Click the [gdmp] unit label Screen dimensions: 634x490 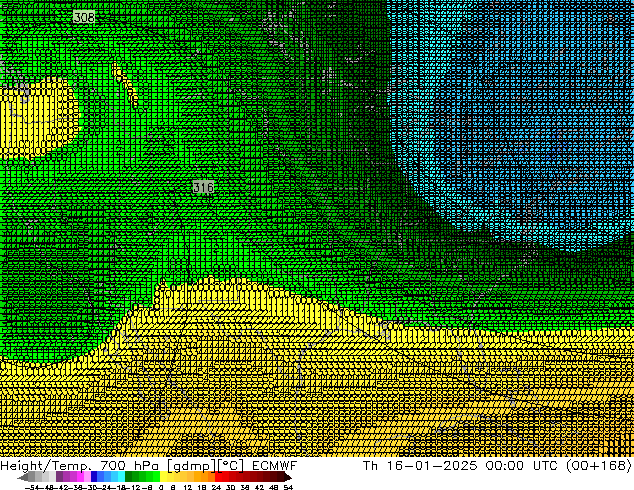[x=191, y=466]
